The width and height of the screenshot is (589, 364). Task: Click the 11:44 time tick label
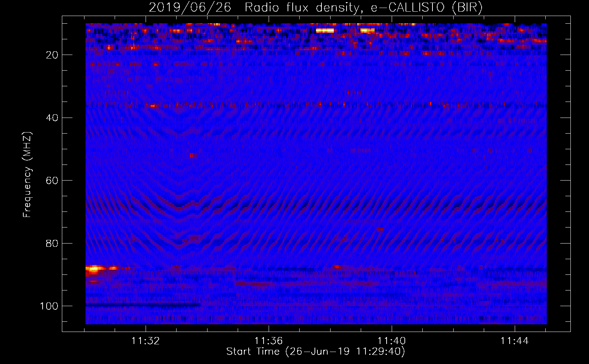click(514, 341)
